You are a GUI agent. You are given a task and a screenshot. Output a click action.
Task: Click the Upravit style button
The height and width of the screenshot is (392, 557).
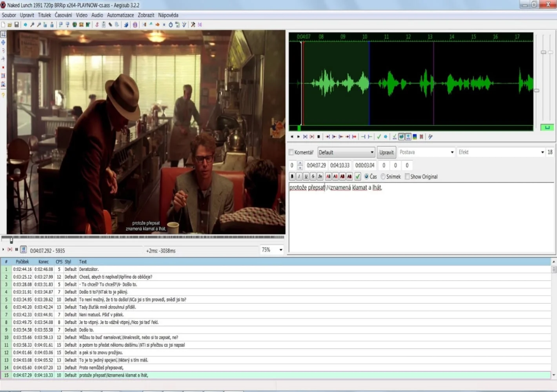(386, 152)
